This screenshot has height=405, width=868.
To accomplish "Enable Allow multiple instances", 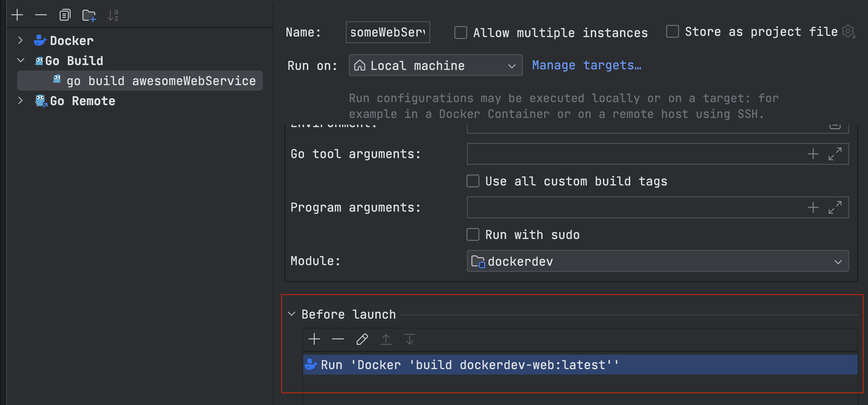I will click(x=460, y=33).
